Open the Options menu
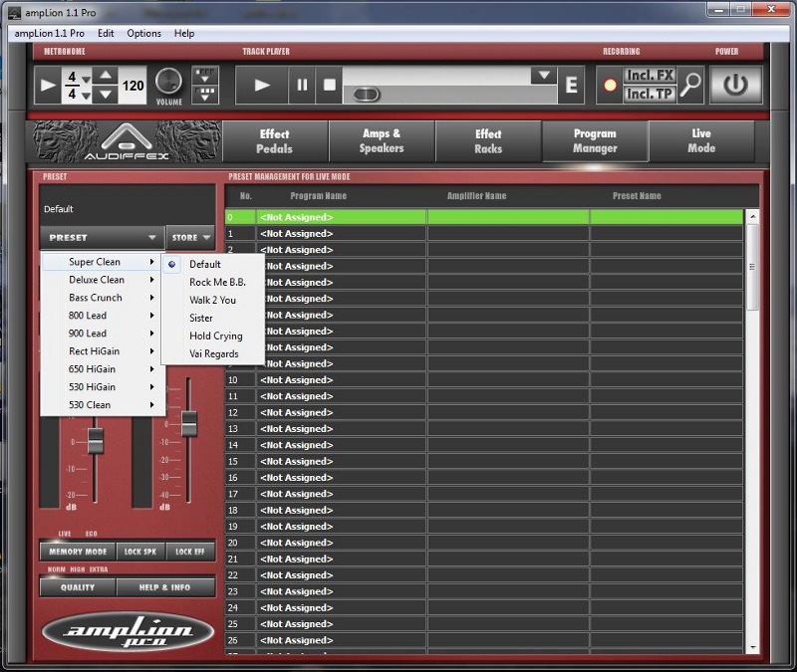Screen dimensions: 797x672 pos(143,34)
